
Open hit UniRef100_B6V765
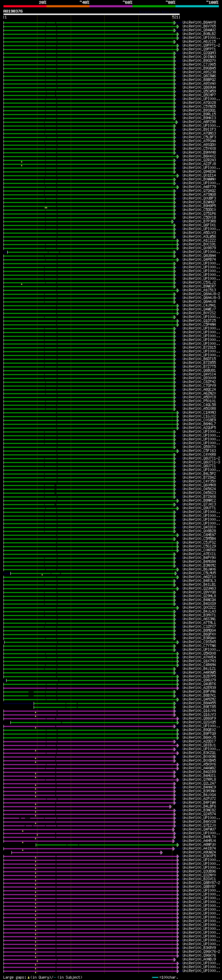pyautogui.click(x=199, y=26)
